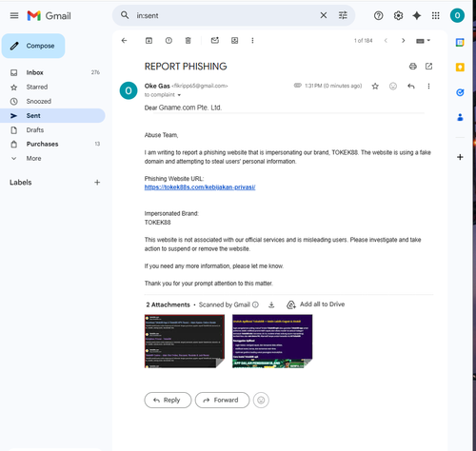Viewport: 476px width, 451px height.
Task: Add all attachments to Drive
Action: (315, 304)
